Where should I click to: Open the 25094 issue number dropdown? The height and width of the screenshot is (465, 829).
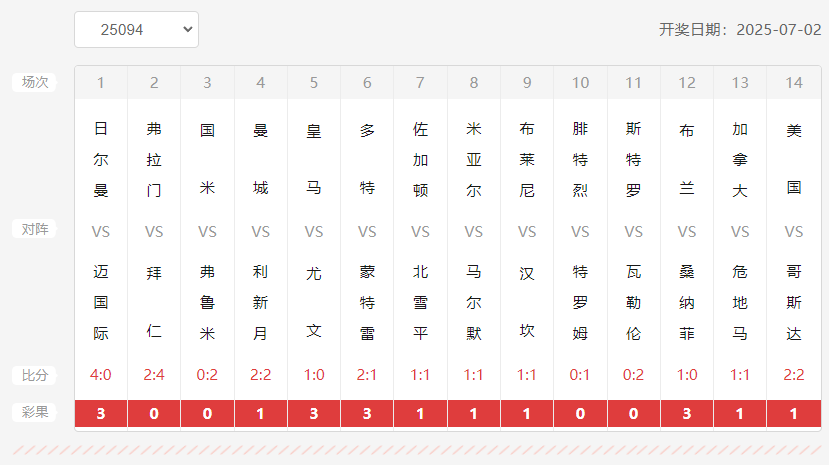[136, 30]
